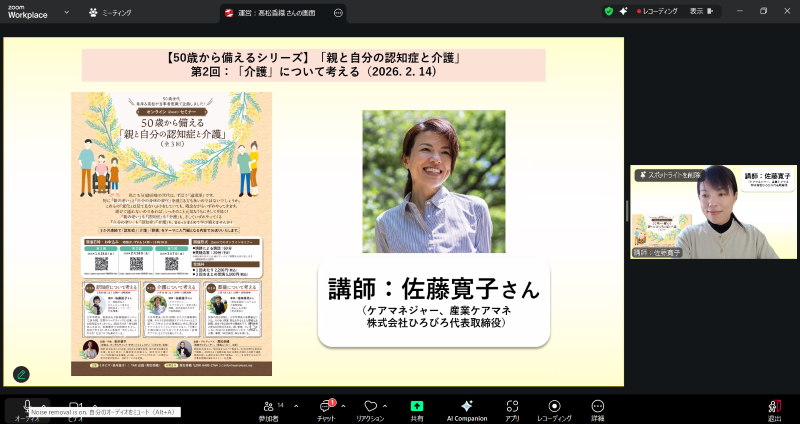
Task: Remove spotlight via スポットライトを削除 button
Action: coord(670,174)
